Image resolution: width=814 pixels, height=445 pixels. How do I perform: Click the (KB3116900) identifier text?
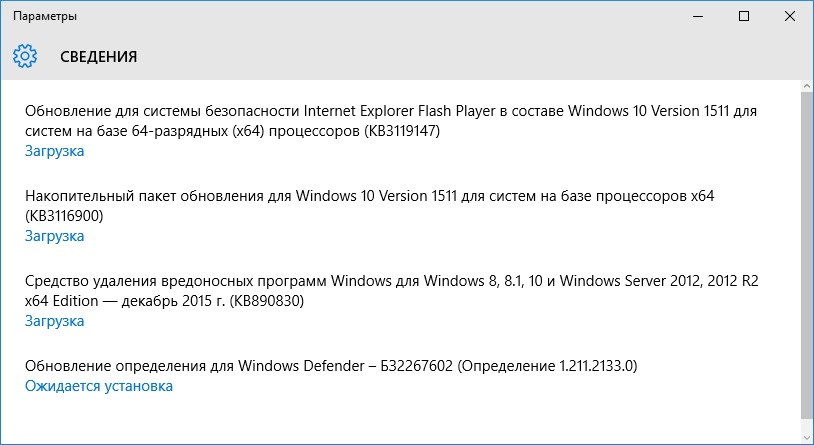[x=64, y=215]
